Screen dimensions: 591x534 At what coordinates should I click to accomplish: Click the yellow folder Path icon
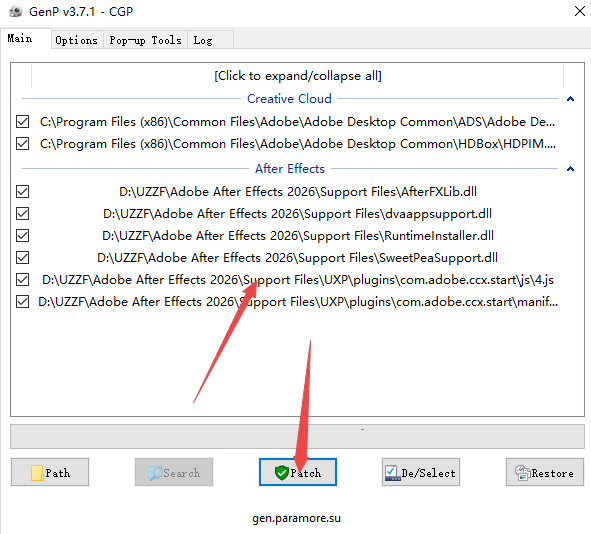(37, 473)
